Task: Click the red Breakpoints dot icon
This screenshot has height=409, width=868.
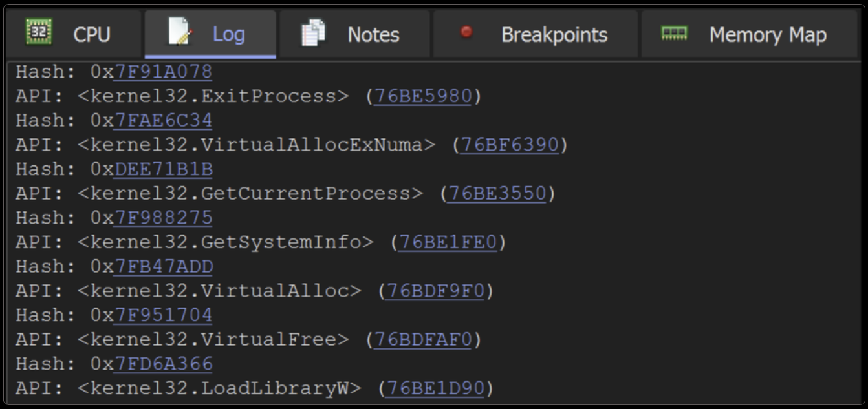Action: tap(466, 32)
